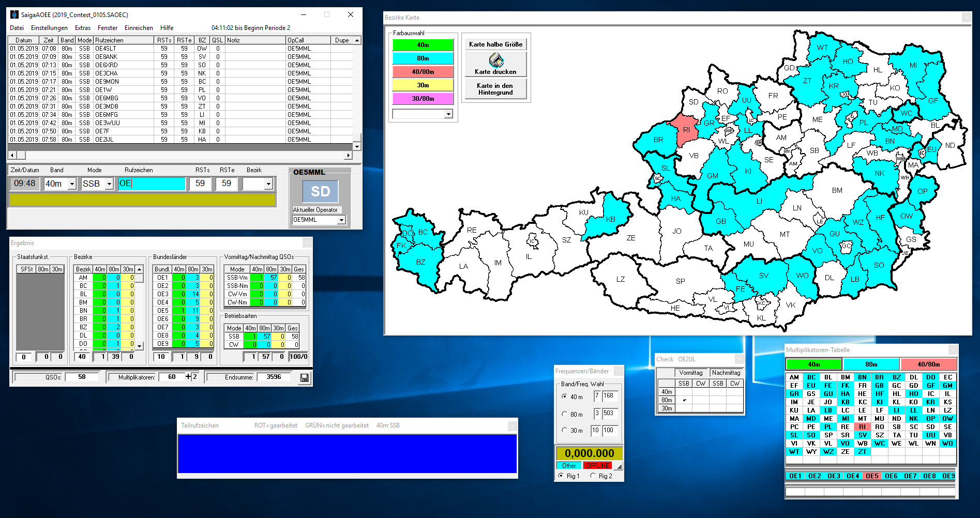Switch to Rig 2 radio option
980x518 pixels.
click(x=593, y=476)
